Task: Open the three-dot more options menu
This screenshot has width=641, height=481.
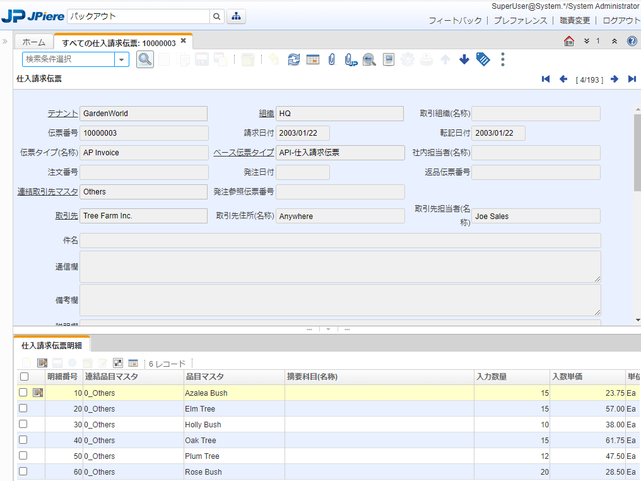Action: [x=502, y=60]
